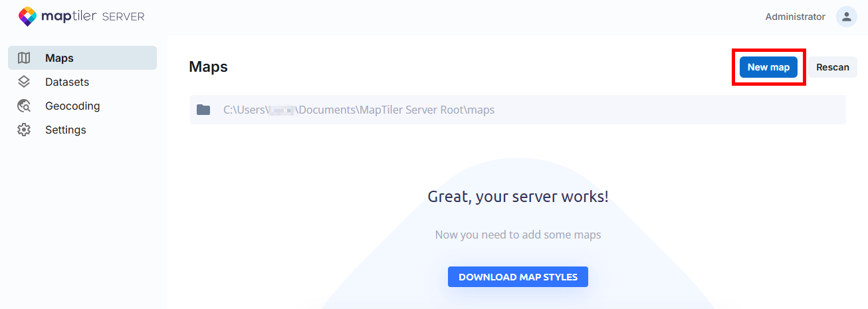Select Maps label in the sidebar
This screenshot has height=309, width=868.
click(59, 58)
